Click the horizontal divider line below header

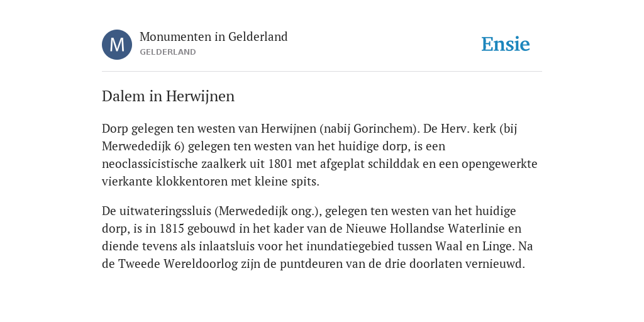coord(322,72)
